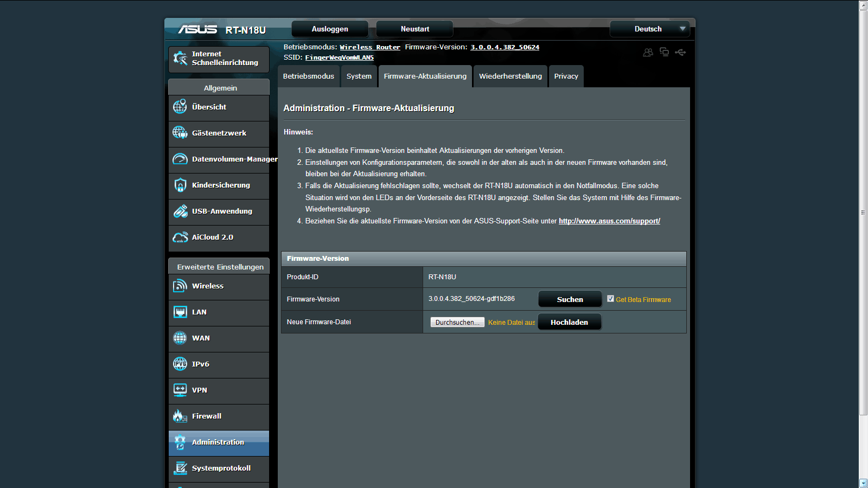The width and height of the screenshot is (868, 488).
Task: Click the Systemprotokoll notepad icon
Action: point(180,468)
